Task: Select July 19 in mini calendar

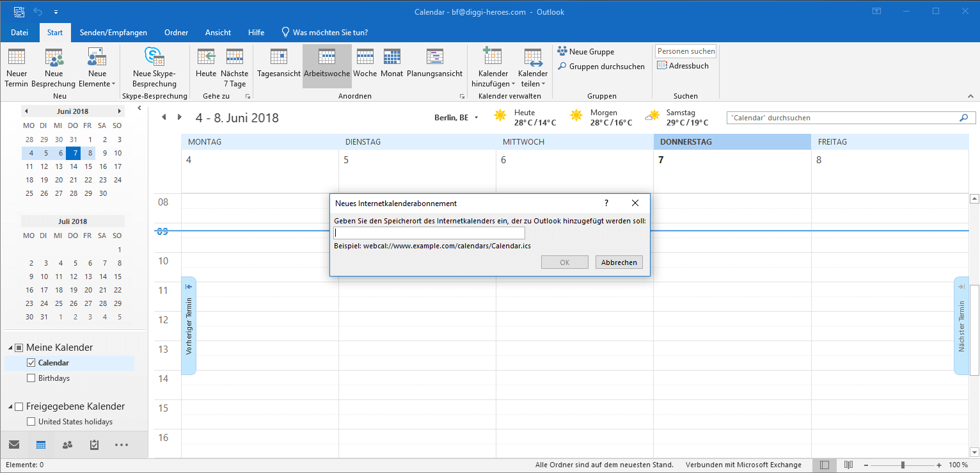Action: click(x=74, y=290)
